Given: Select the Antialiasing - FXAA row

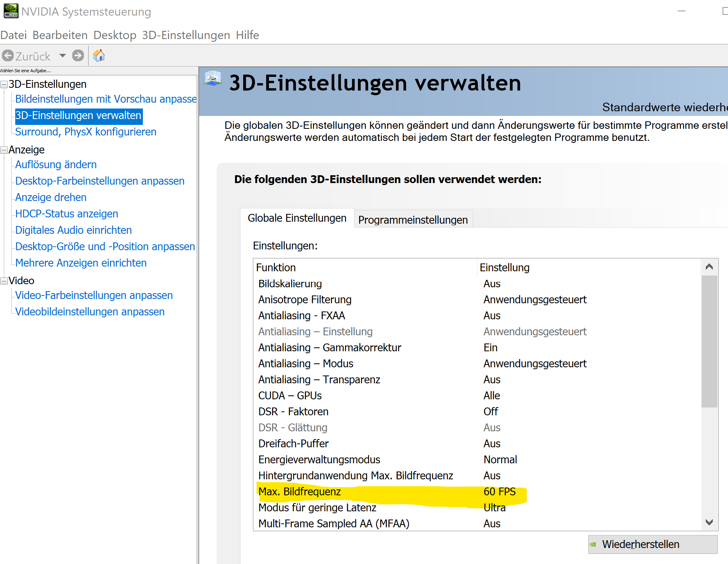Looking at the screenshot, I should click(477, 316).
